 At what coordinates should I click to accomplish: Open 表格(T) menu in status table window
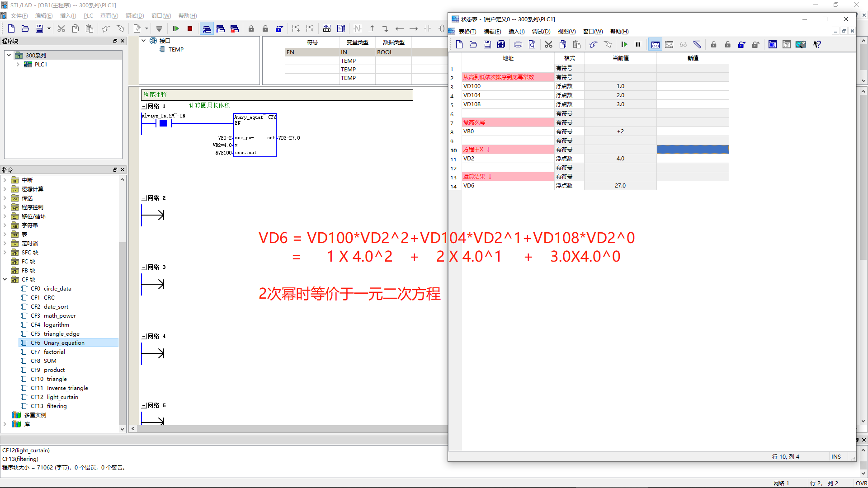(x=467, y=32)
